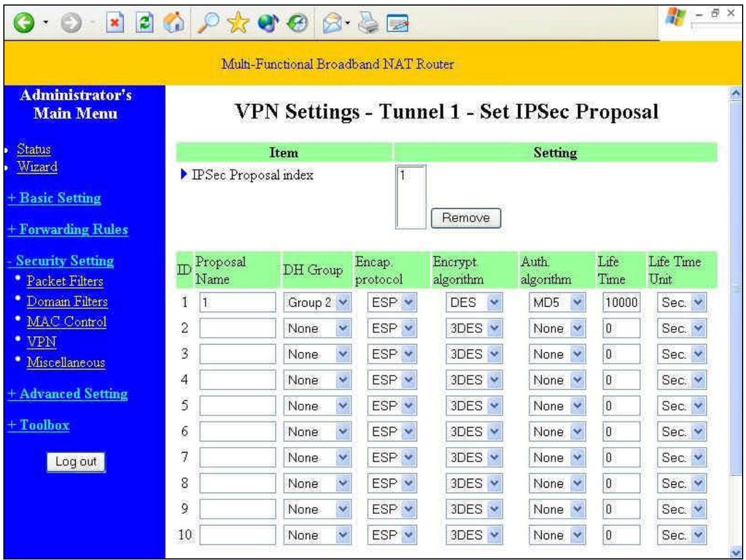Open DH Group dropdown for row 9
Image resolution: width=746 pixels, height=560 pixels.
(317, 509)
